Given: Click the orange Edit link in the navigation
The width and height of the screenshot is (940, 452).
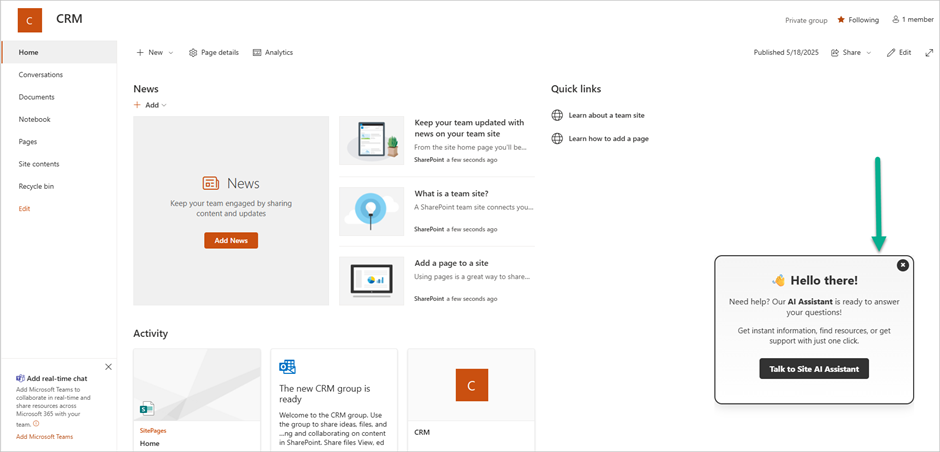Looking at the screenshot, I should 24,209.
